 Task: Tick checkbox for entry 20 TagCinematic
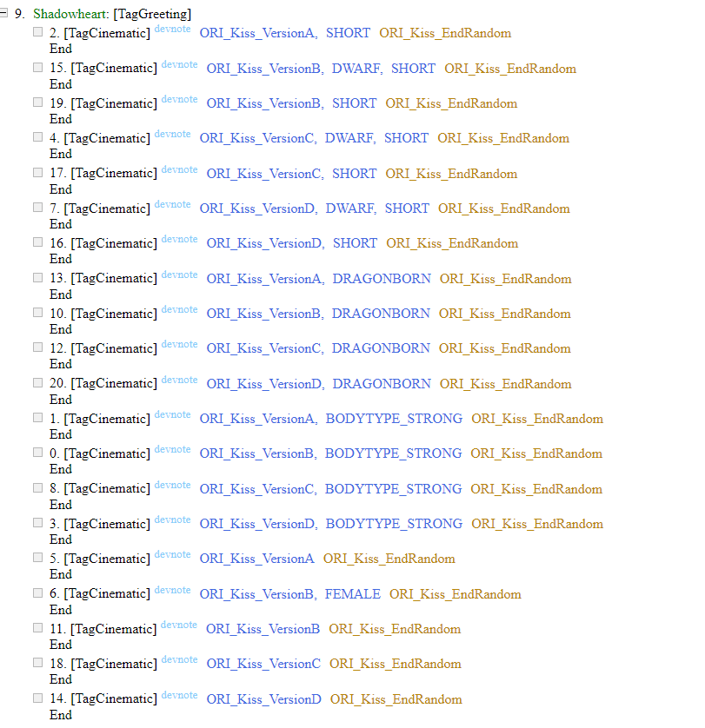(37, 382)
